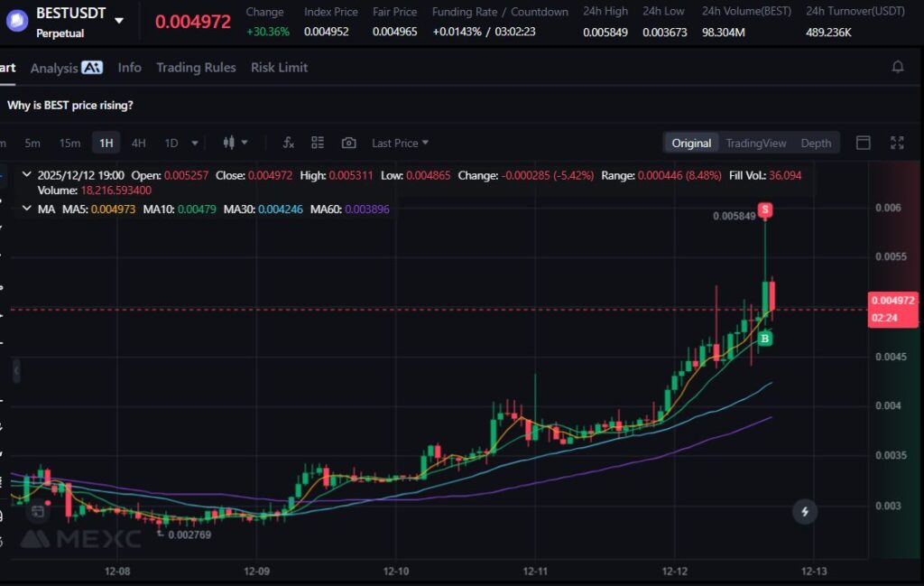Switch chart view to Depth
This screenshot has width=924, height=586.
pyautogui.click(x=816, y=143)
